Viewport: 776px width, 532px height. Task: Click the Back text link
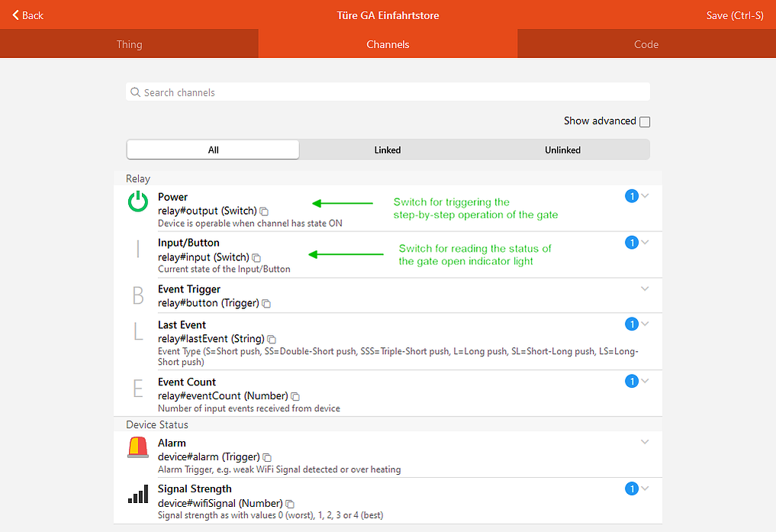(33, 15)
